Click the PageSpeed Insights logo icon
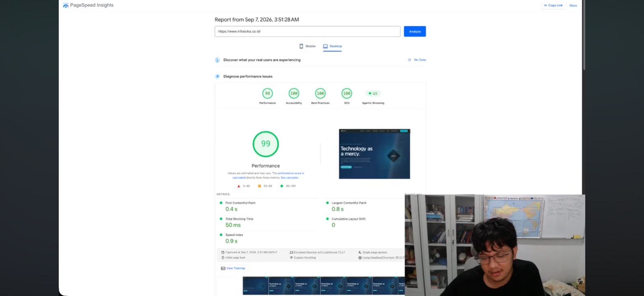The image size is (644, 296). point(66,5)
